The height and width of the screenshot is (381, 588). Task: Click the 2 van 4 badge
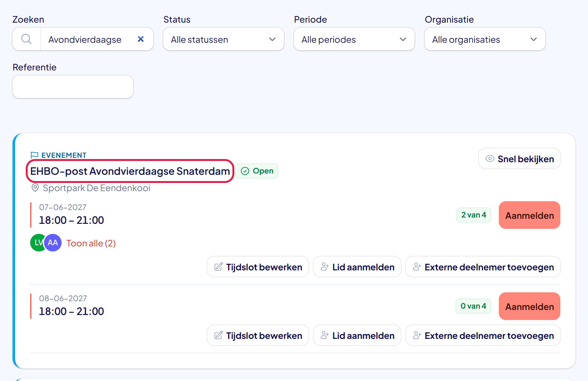(474, 215)
